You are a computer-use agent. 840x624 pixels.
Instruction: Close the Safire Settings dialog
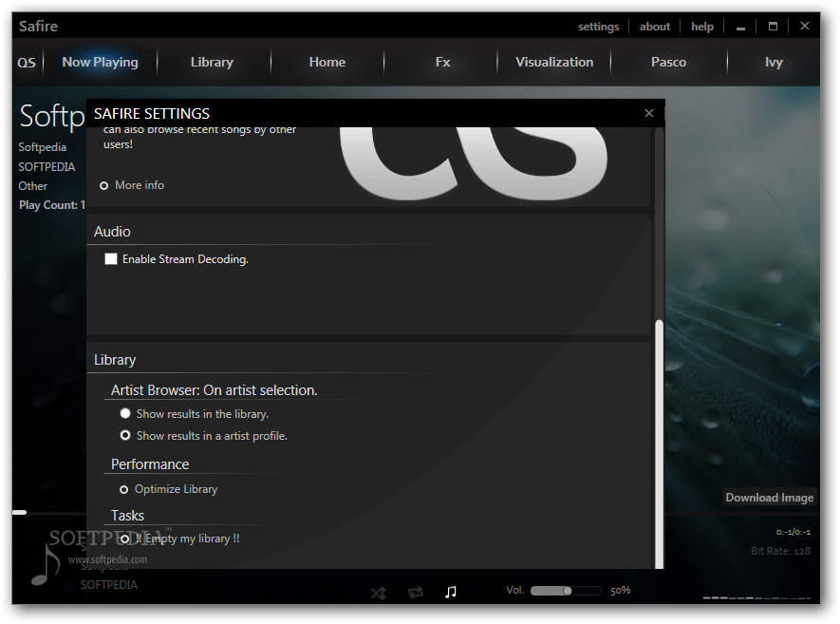pyautogui.click(x=649, y=113)
